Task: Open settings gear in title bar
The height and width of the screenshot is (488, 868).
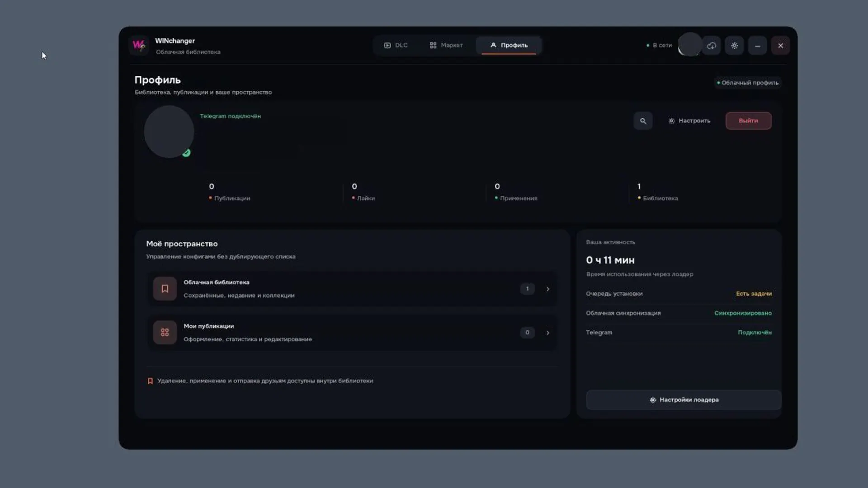Action: pos(735,46)
